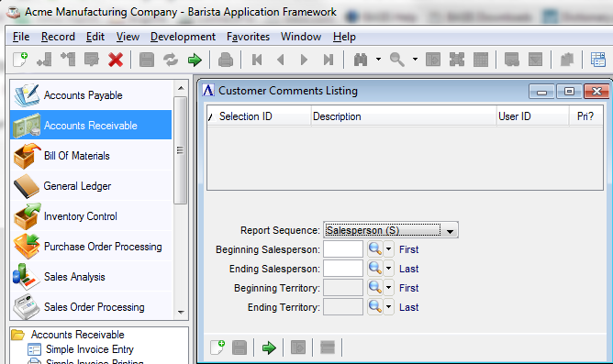Click Ending Salesperson lookup magnifier
613x364 pixels.
click(375, 268)
